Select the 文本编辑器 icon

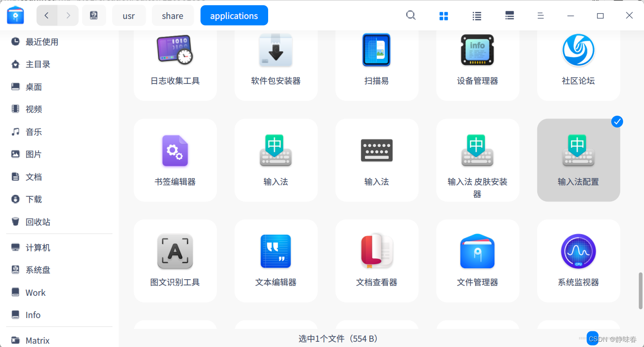point(276,251)
